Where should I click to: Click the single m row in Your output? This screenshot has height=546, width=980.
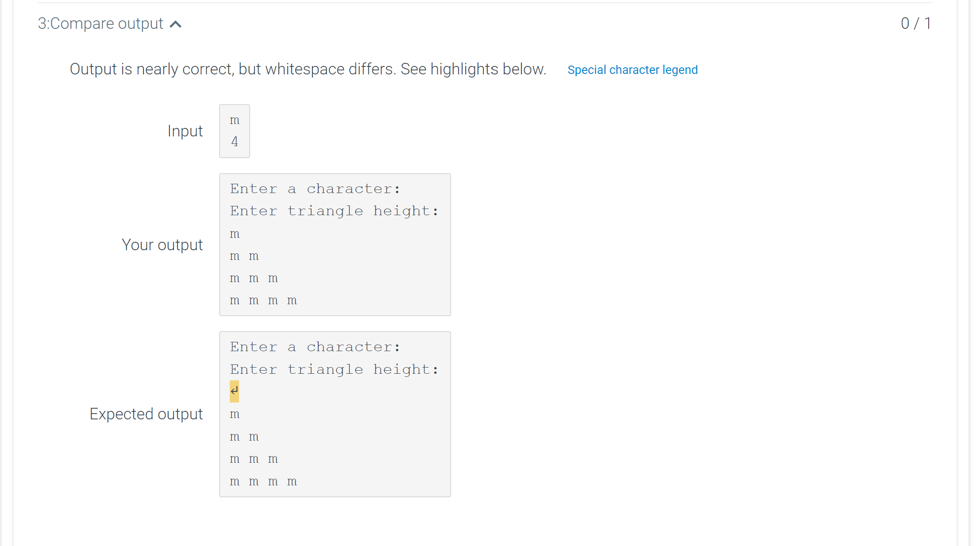[x=235, y=234]
